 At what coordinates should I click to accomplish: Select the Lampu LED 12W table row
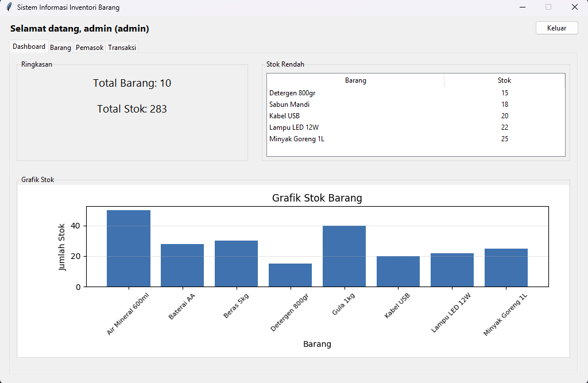(x=416, y=127)
